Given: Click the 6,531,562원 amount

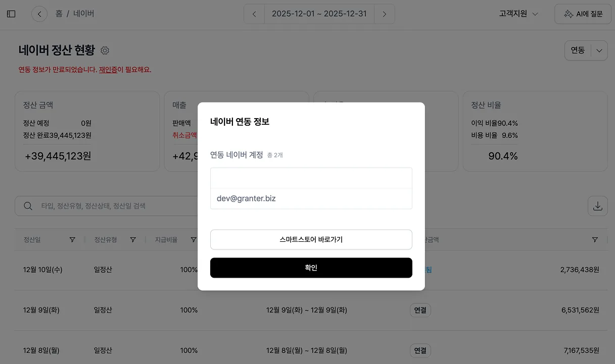Looking at the screenshot, I should click(580, 310).
